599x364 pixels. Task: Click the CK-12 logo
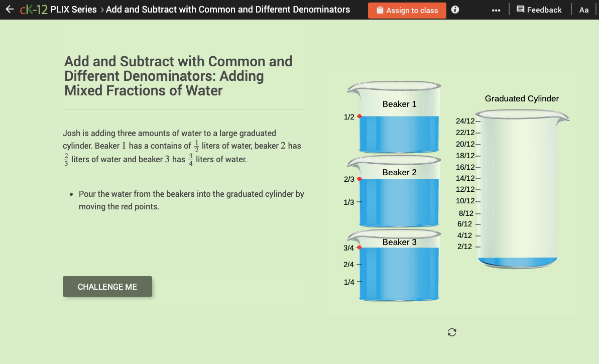[33, 9]
